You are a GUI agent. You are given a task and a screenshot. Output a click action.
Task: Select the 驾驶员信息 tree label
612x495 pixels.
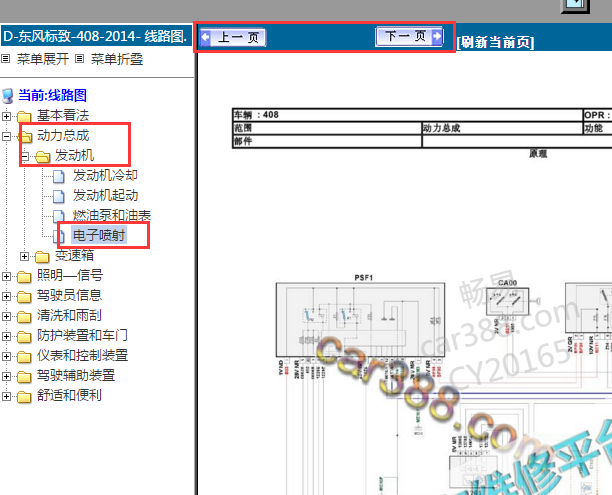tap(69, 295)
